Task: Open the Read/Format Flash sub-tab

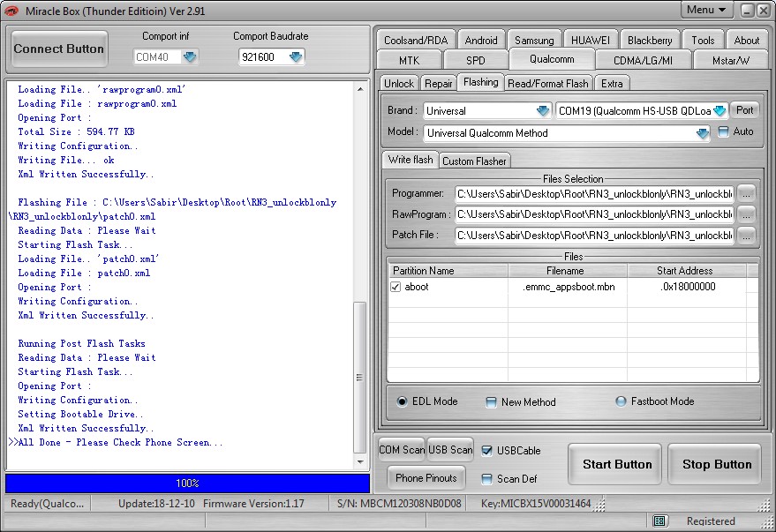Action: click(x=548, y=84)
